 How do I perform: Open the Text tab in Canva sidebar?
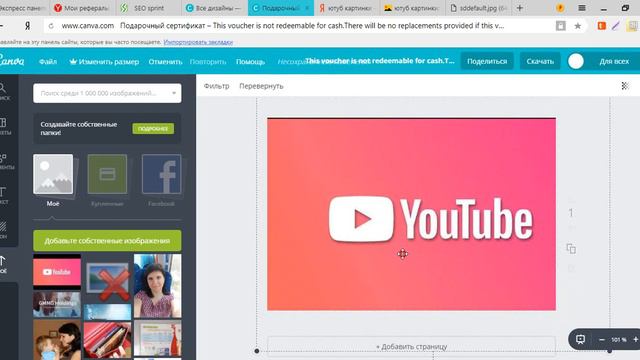pyautogui.click(x=4, y=196)
